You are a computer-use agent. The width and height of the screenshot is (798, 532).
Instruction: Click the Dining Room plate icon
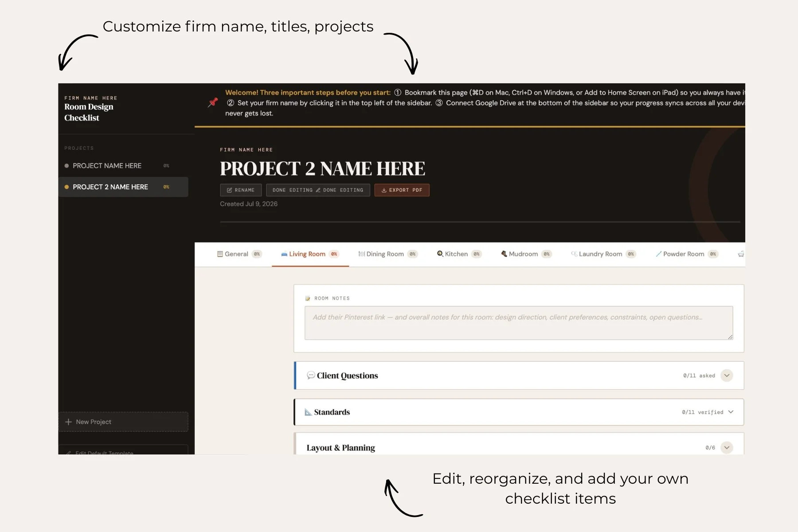[362, 254]
